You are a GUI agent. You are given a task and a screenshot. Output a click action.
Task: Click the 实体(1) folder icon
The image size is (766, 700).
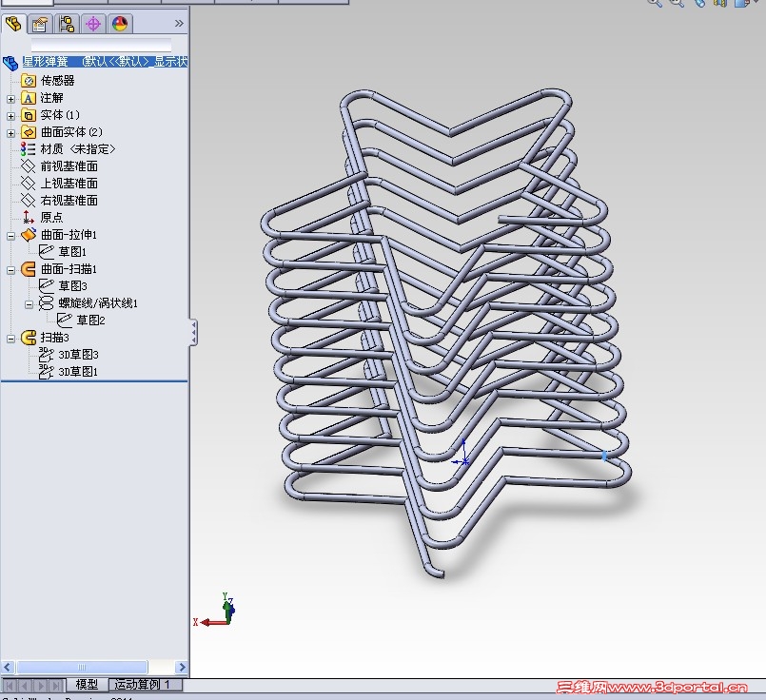point(29,115)
